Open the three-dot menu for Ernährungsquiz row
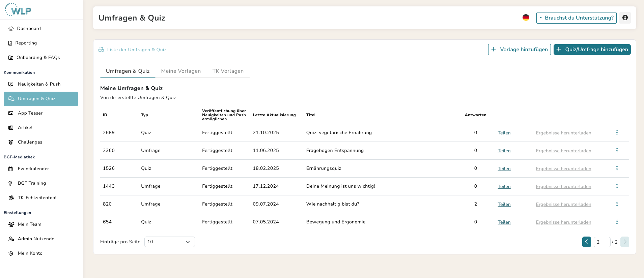Viewport: 644px width, 278px height. point(617,168)
